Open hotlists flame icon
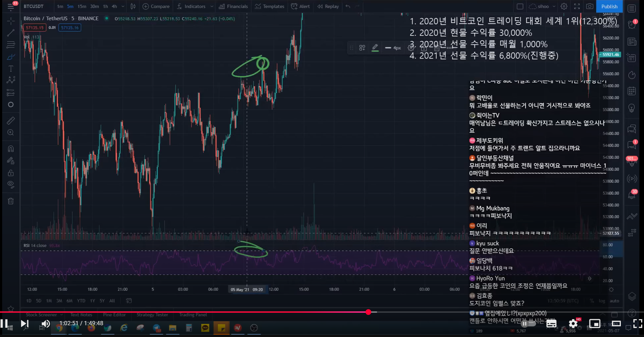 click(x=632, y=75)
